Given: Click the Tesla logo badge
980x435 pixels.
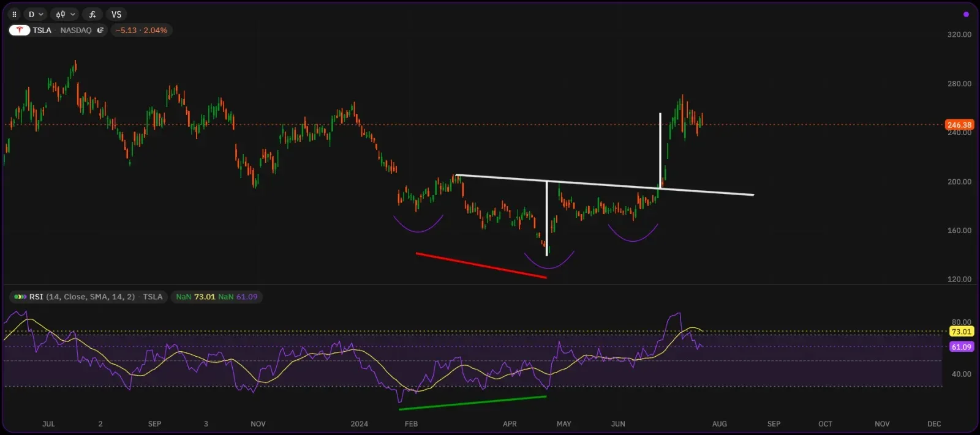Looking at the screenshot, I should pos(20,30).
